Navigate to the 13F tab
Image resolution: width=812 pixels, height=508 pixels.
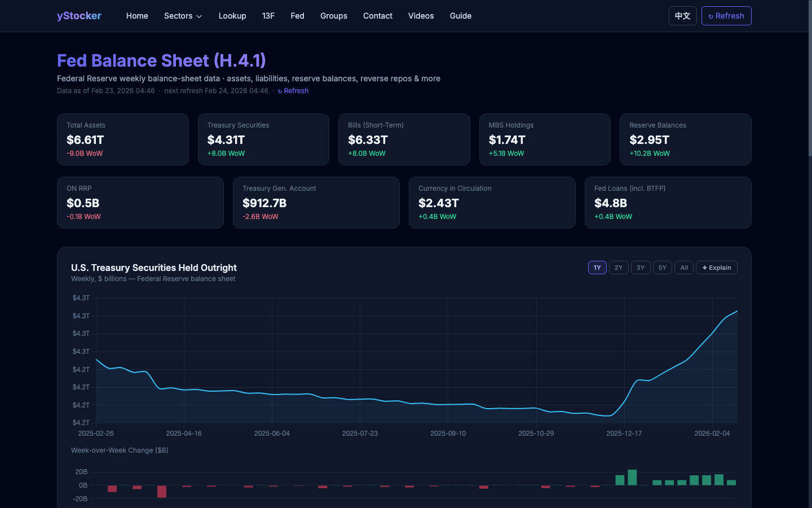point(268,16)
